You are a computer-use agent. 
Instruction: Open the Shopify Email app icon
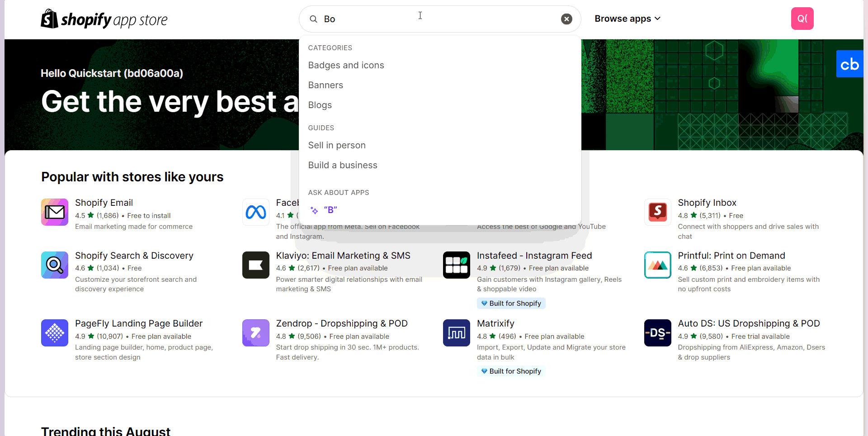[x=55, y=212]
